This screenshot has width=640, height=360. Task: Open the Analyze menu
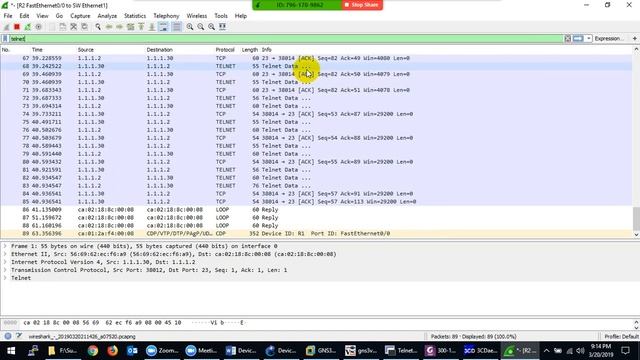point(107,16)
